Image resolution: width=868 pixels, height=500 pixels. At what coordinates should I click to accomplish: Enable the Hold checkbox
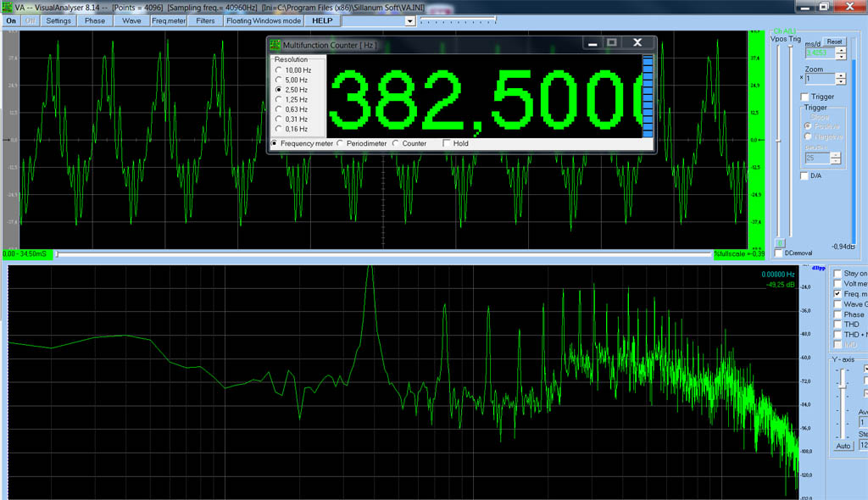point(448,143)
